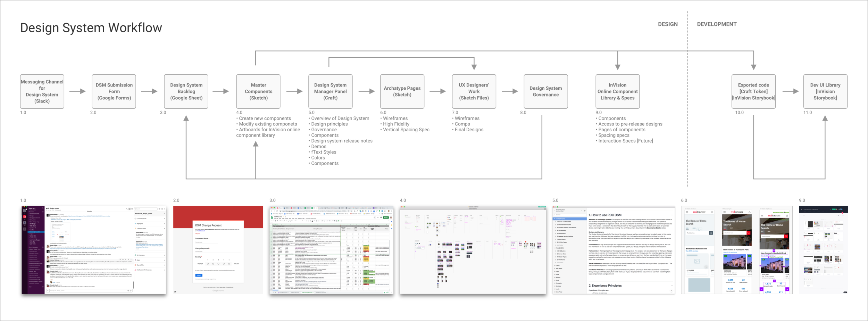Open the How to use RDC DSM thumbnail

click(x=614, y=250)
